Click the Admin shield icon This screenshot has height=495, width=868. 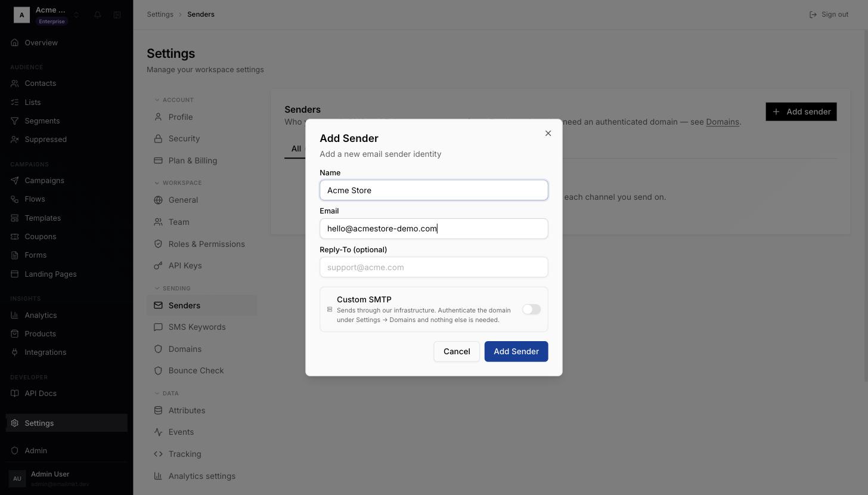coord(15,450)
